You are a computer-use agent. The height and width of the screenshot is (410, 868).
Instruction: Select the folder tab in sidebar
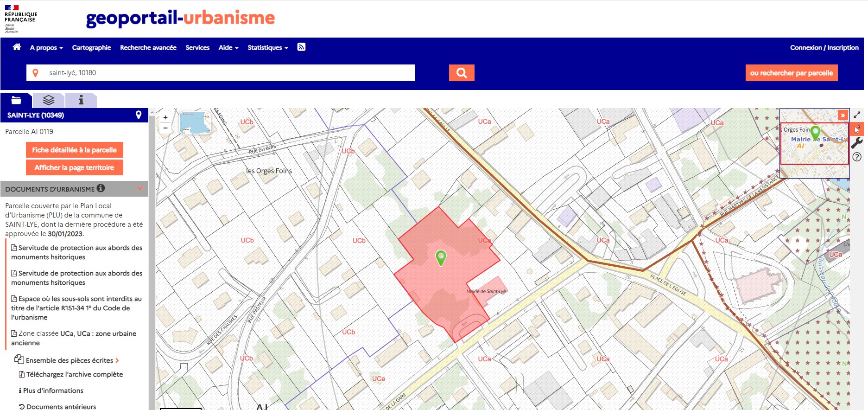pyautogui.click(x=16, y=100)
